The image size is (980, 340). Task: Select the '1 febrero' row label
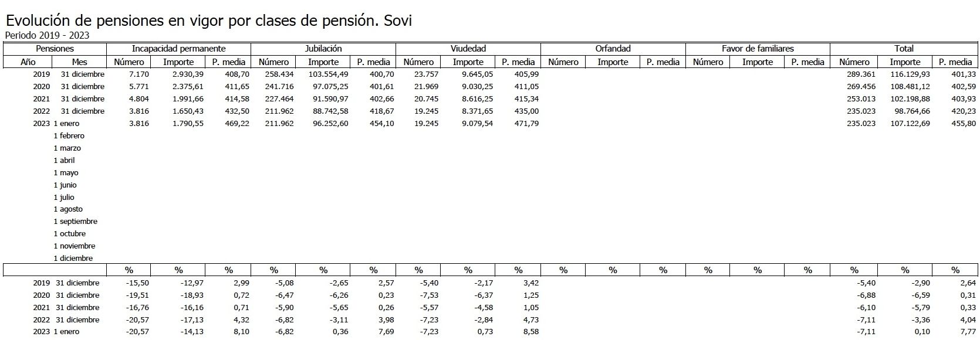pos(69,136)
